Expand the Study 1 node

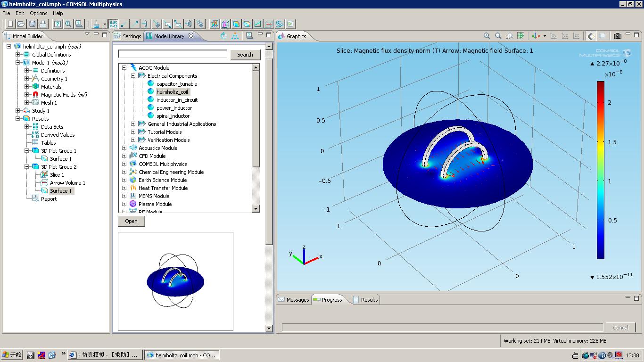[x=18, y=111]
